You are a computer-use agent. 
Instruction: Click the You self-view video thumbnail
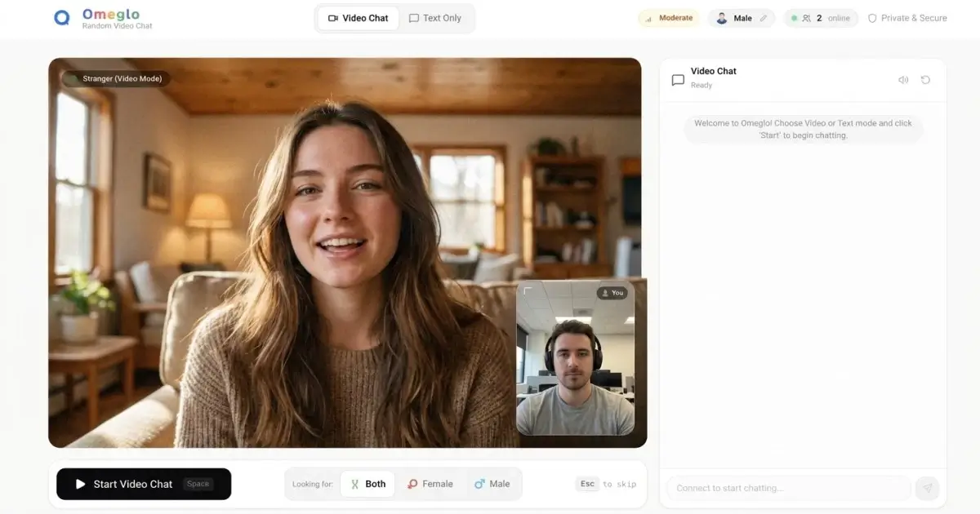[576, 358]
